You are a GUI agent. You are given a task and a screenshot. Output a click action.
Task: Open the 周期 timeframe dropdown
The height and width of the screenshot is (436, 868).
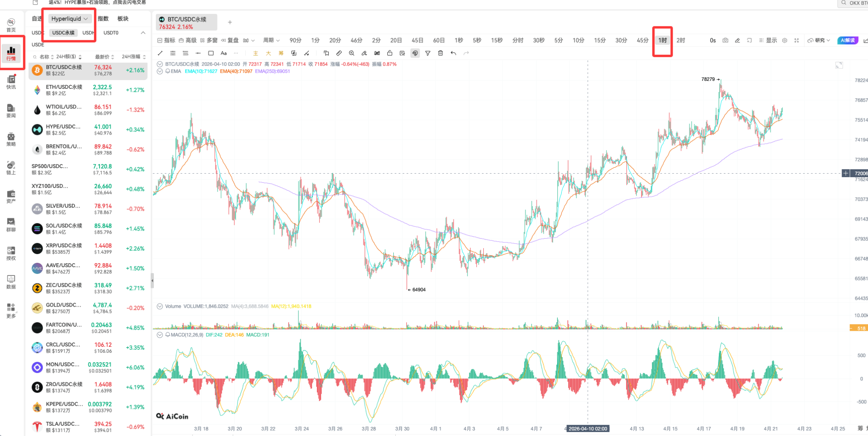tap(271, 40)
